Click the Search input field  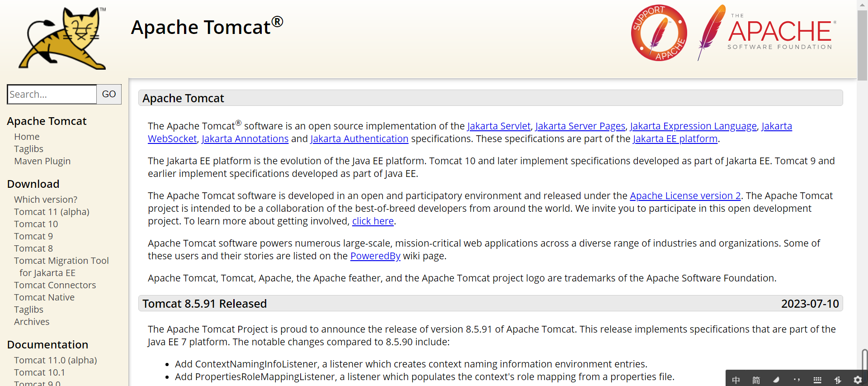52,94
